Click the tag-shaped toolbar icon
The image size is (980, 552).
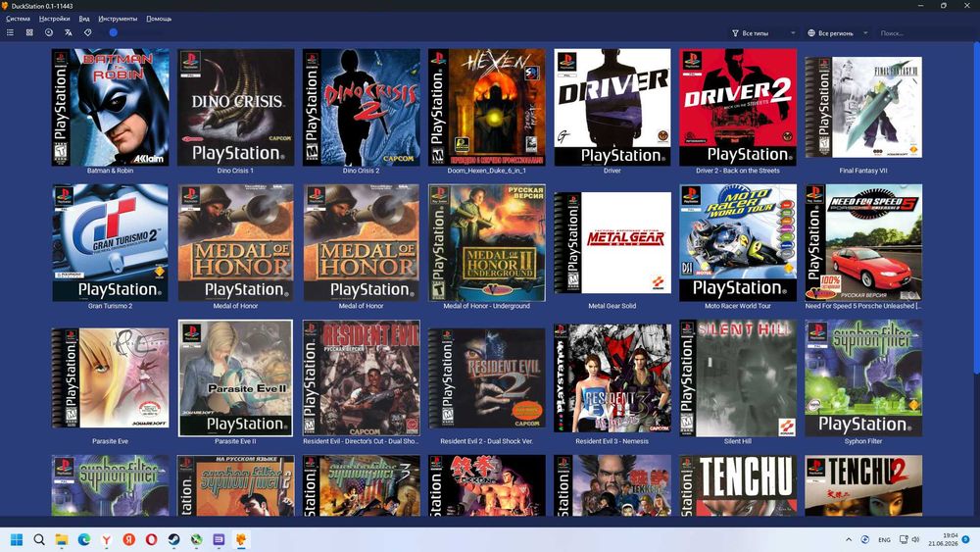tap(87, 32)
